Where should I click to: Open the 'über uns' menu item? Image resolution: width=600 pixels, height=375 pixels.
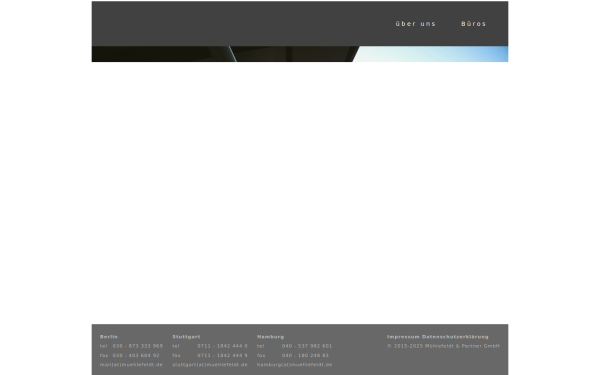tap(416, 24)
